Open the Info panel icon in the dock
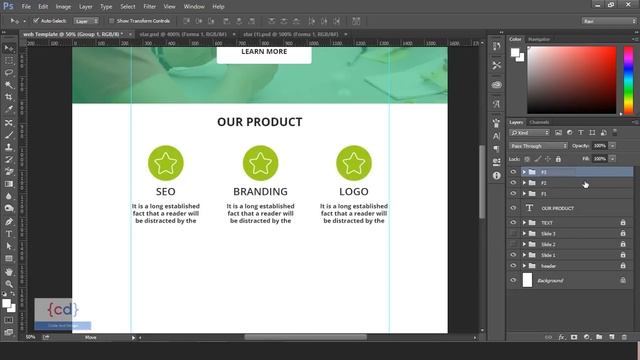The height and width of the screenshot is (360, 640). click(496, 176)
